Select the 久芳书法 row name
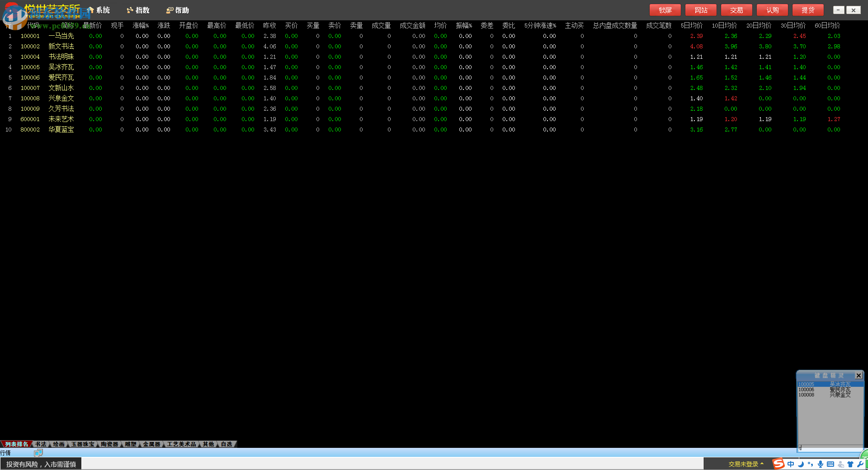The image size is (868, 470). tap(61, 109)
